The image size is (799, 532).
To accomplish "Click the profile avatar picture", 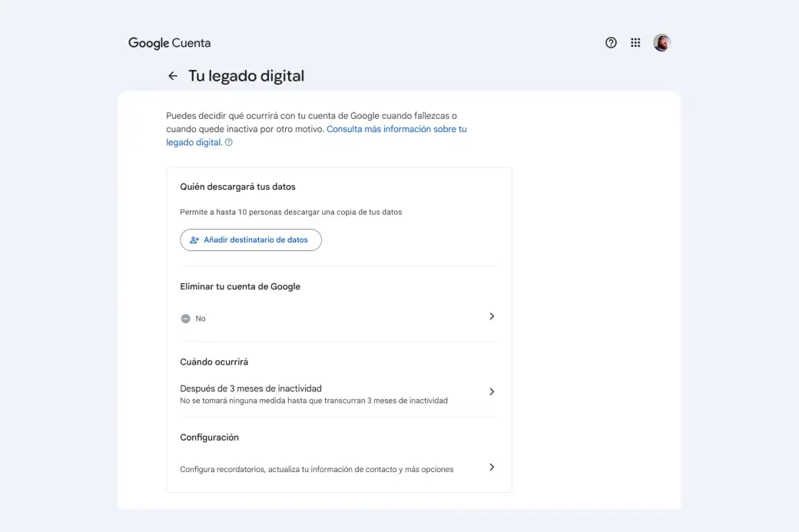I will pos(661,43).
